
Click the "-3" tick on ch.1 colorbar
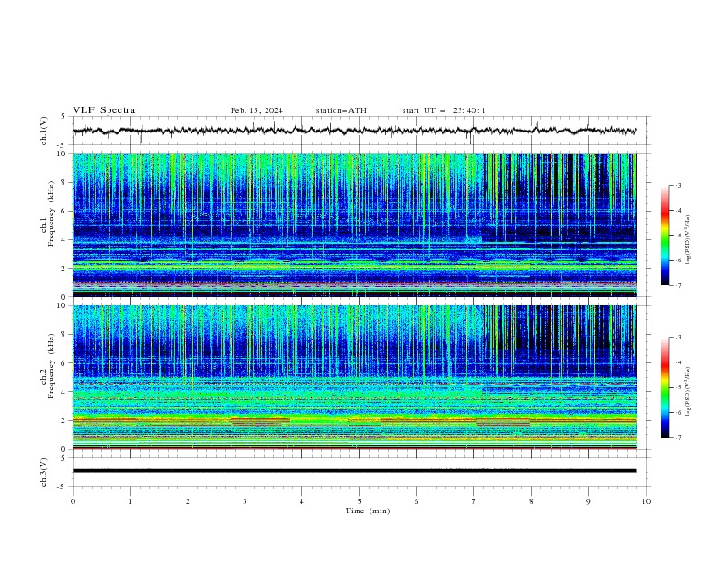(677, 185)
